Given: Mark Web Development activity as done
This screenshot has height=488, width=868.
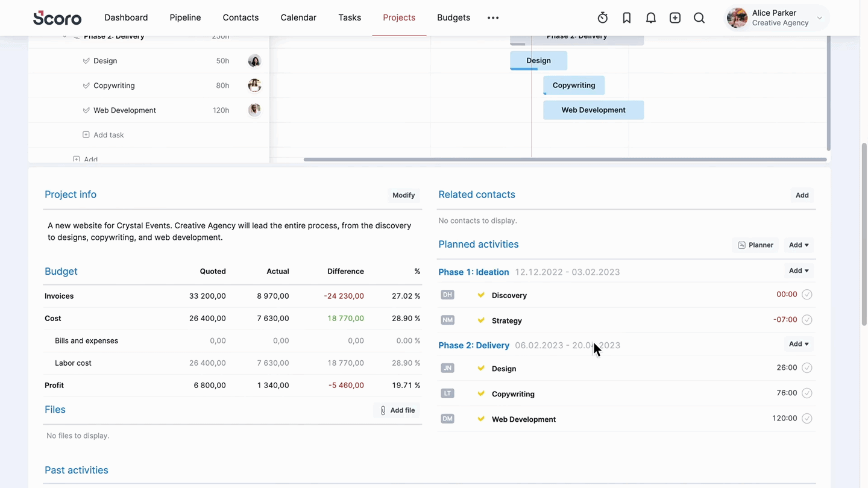Looking at the screenshot, I should (x=807, y=419).
